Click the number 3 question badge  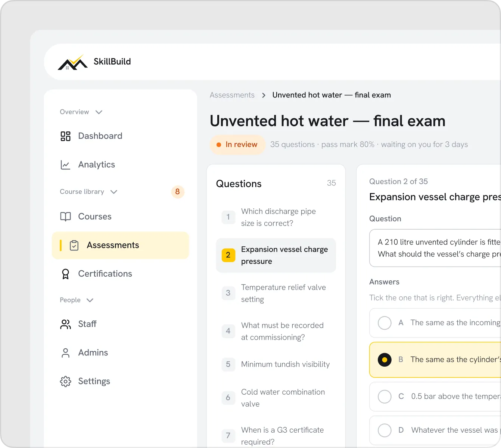[228, 293]
